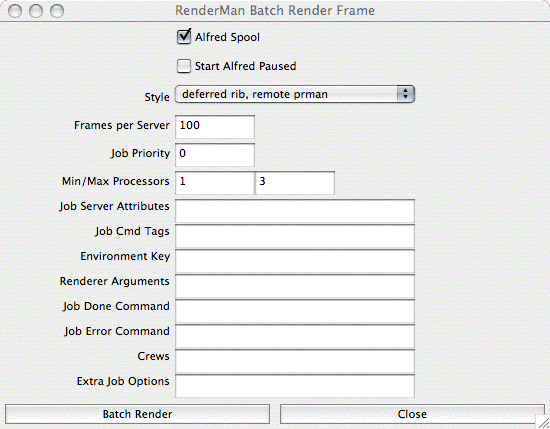
Task: Select the Environment Key input box
Action: (295, 261)
